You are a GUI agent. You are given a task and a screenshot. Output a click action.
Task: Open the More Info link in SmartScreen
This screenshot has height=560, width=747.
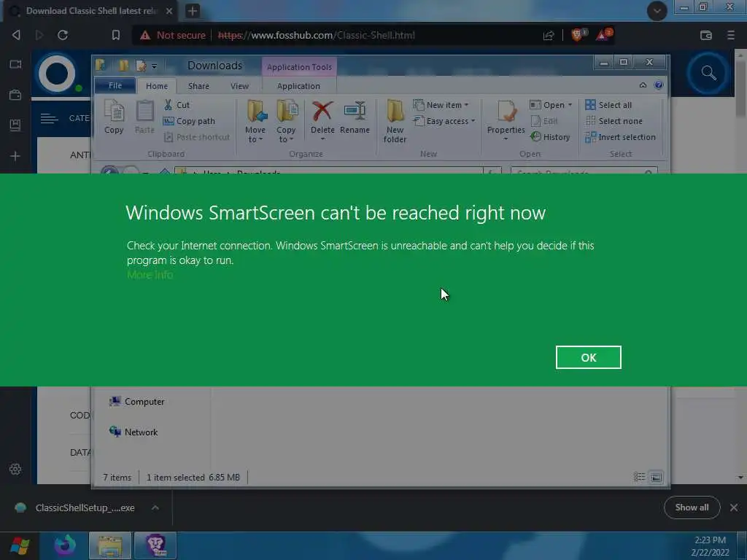pos(150,275)
